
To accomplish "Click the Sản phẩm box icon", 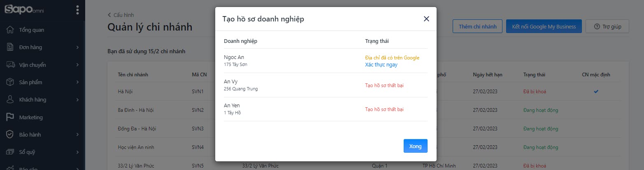I will click(x=10, y=82).
